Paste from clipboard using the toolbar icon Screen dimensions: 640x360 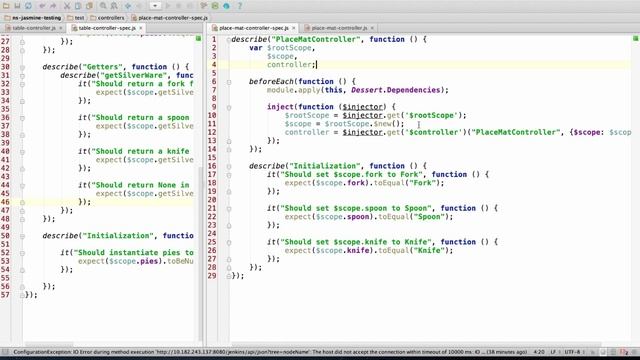89,6
